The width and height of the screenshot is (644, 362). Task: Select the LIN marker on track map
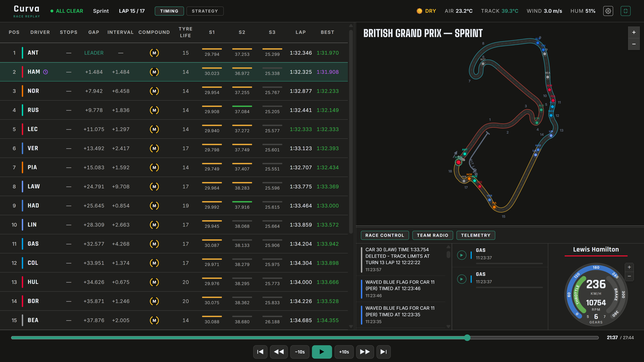(551, 136)
